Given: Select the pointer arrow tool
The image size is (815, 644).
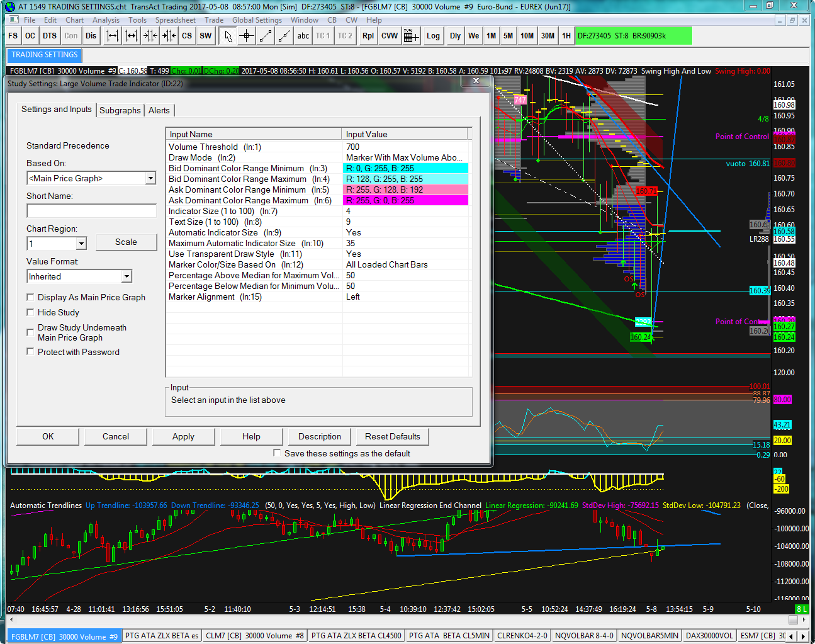Looking at the screenshot, I should point(228,36).
